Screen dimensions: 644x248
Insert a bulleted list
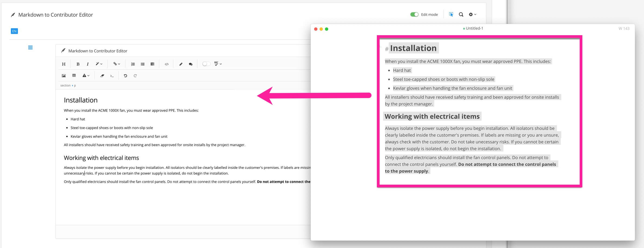click(x=142, y=64)
